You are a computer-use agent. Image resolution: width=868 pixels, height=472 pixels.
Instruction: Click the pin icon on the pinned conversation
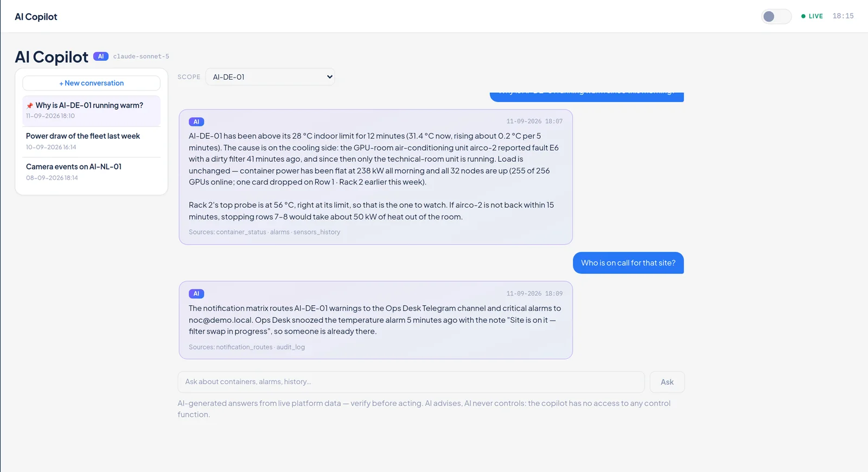30,106
